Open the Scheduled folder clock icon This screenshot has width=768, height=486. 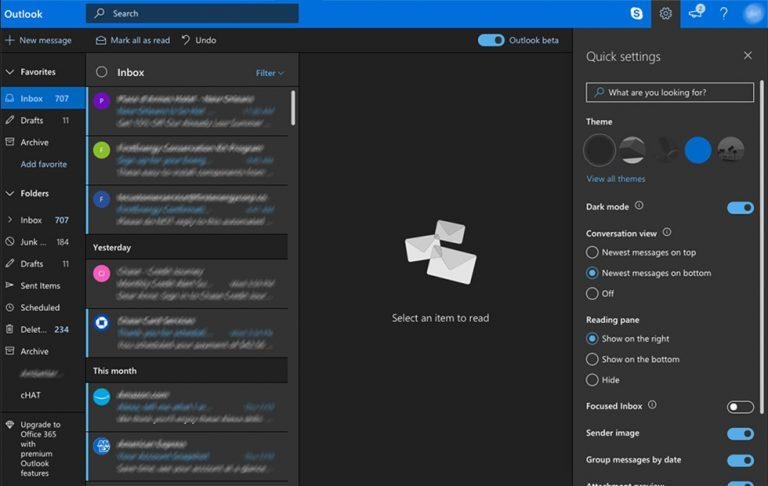(10, 308)
